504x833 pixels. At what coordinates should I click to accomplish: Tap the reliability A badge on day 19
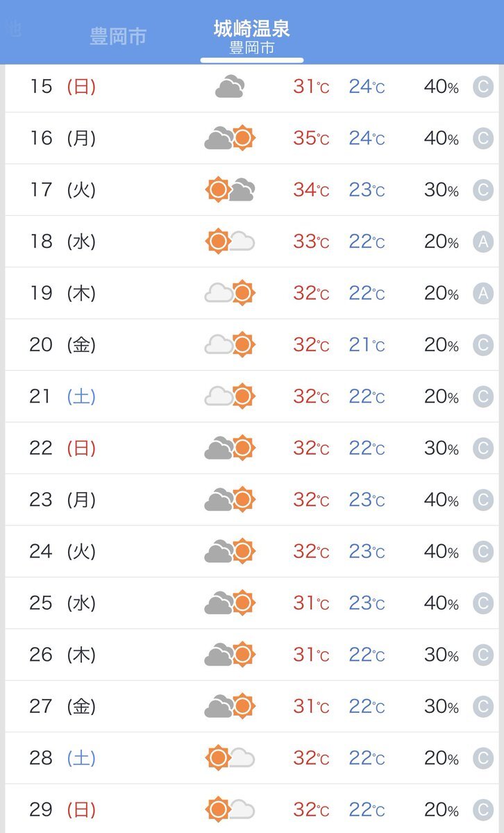point(482,294)
